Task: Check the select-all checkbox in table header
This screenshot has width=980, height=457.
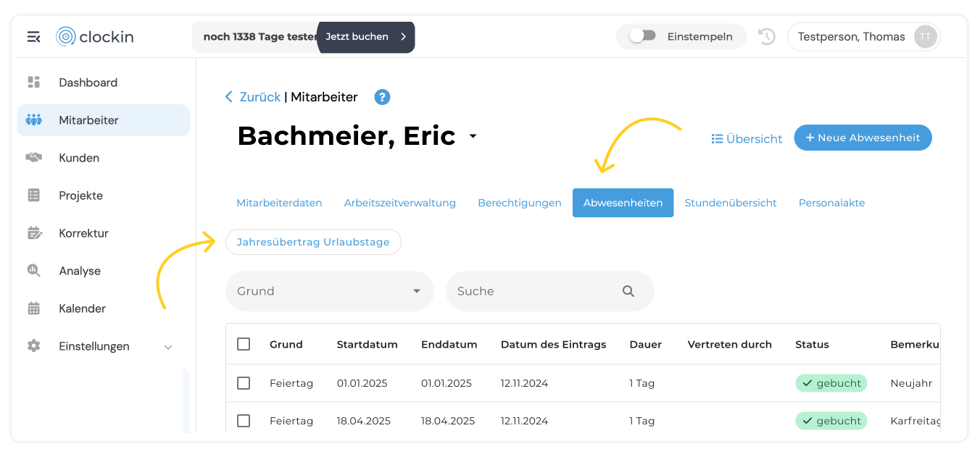Action: pyautogui.click(x=244, y=344)
